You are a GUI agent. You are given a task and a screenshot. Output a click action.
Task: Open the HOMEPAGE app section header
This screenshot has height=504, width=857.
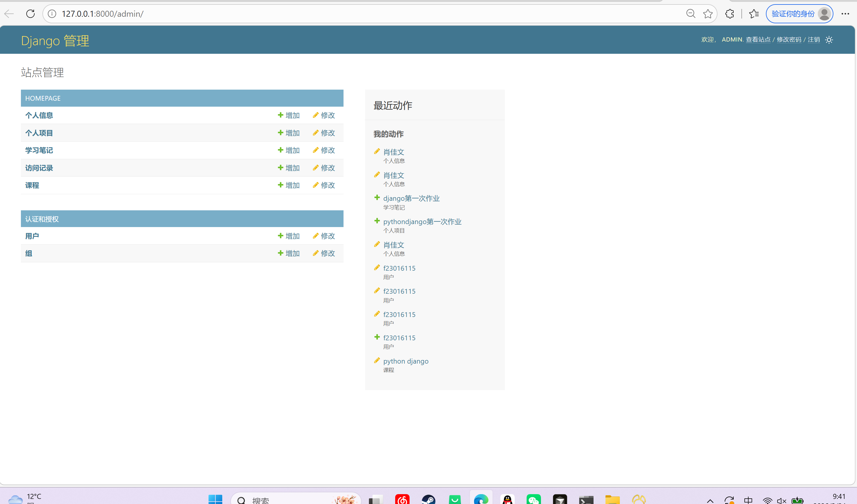43,98
